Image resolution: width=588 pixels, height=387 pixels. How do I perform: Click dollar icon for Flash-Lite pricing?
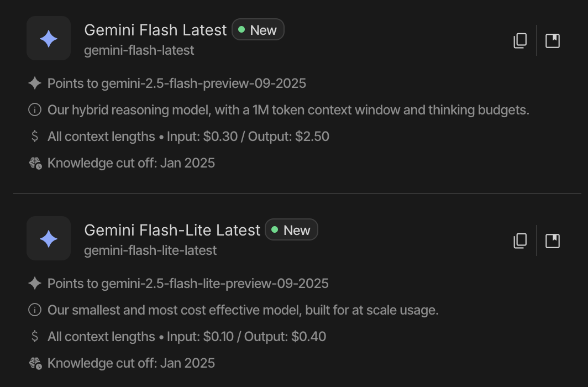point(35,337)
